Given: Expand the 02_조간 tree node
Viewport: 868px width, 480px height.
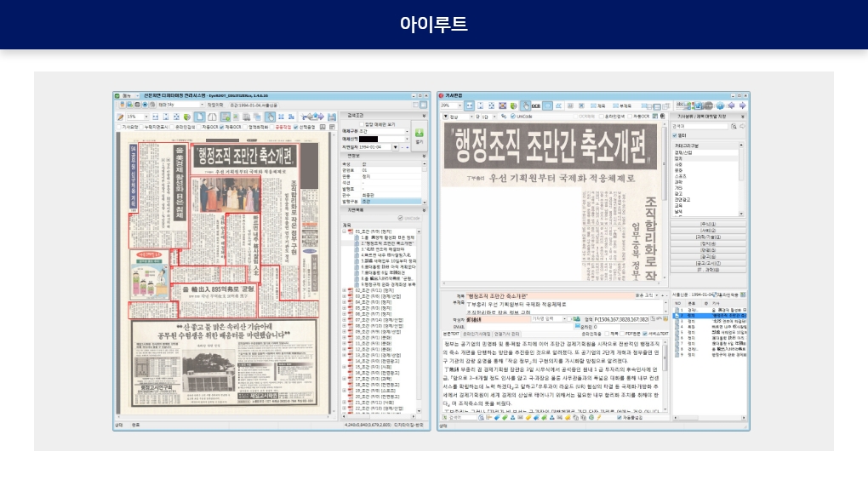Looking at the screenshot, I should [344, 290].
